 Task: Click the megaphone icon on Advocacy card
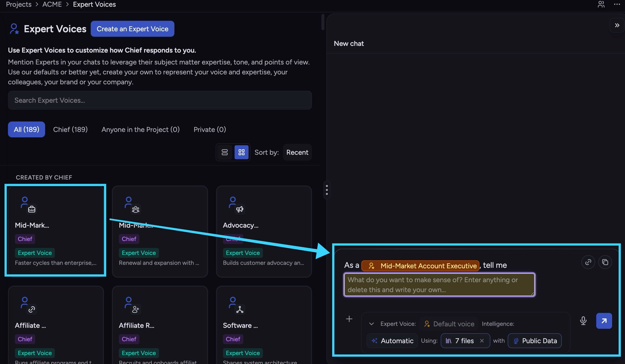pyautogui.click(x=240, y=209)
